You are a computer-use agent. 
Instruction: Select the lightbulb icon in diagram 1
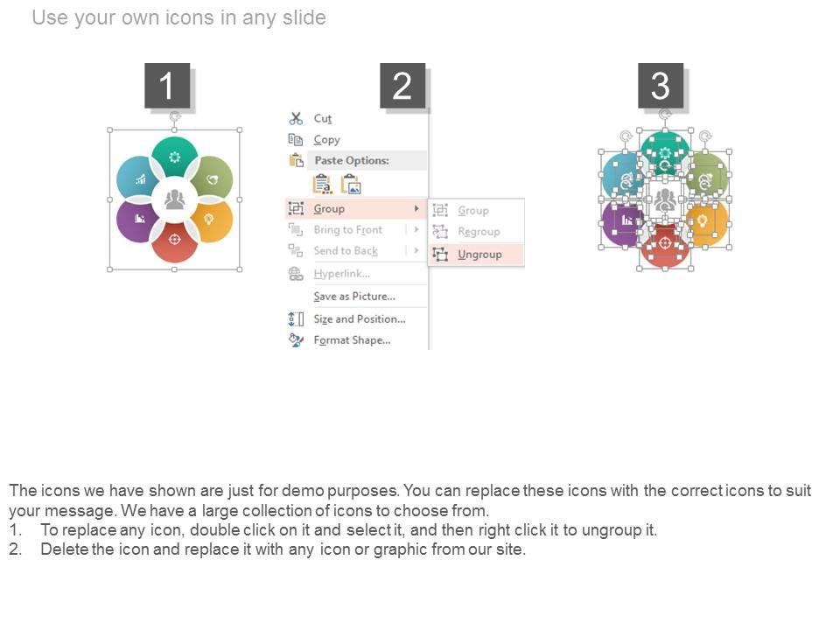(209, 219)
